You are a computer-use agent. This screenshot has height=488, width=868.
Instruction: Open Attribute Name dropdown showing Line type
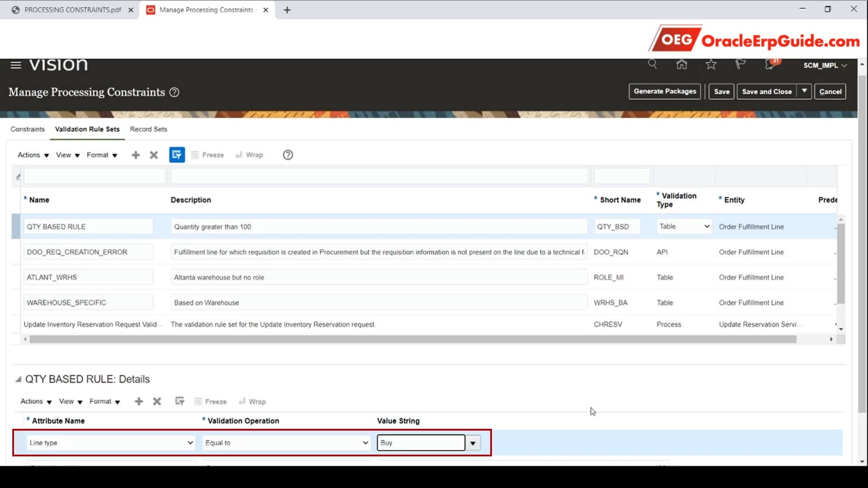tap(111, 443)
